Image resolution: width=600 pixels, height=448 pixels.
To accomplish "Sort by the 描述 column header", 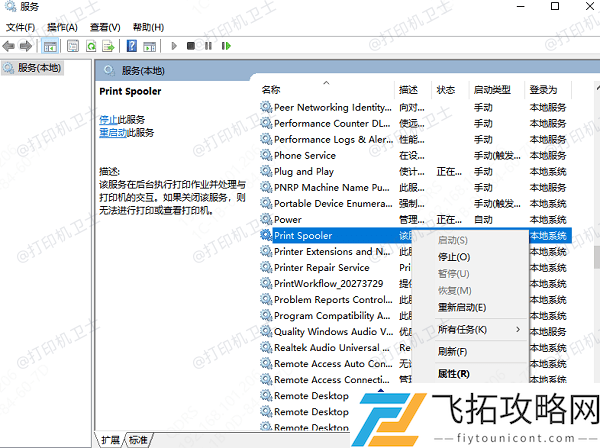I will click(408, 90).
